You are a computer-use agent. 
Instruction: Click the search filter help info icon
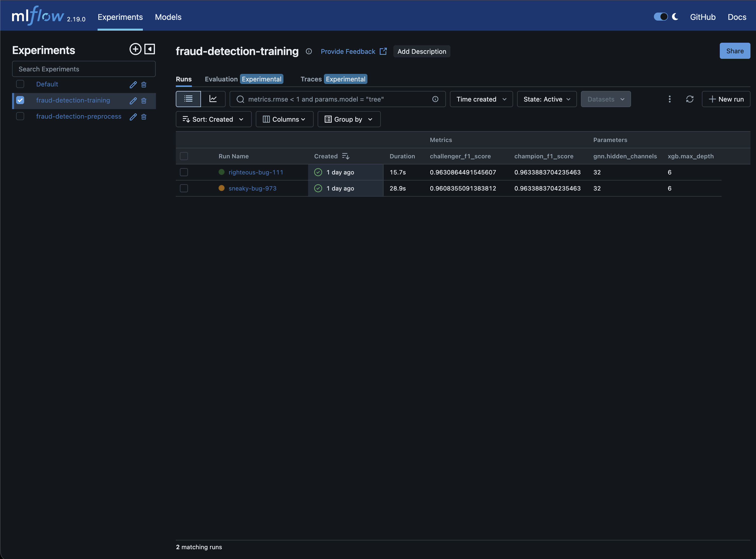(435, 99)
